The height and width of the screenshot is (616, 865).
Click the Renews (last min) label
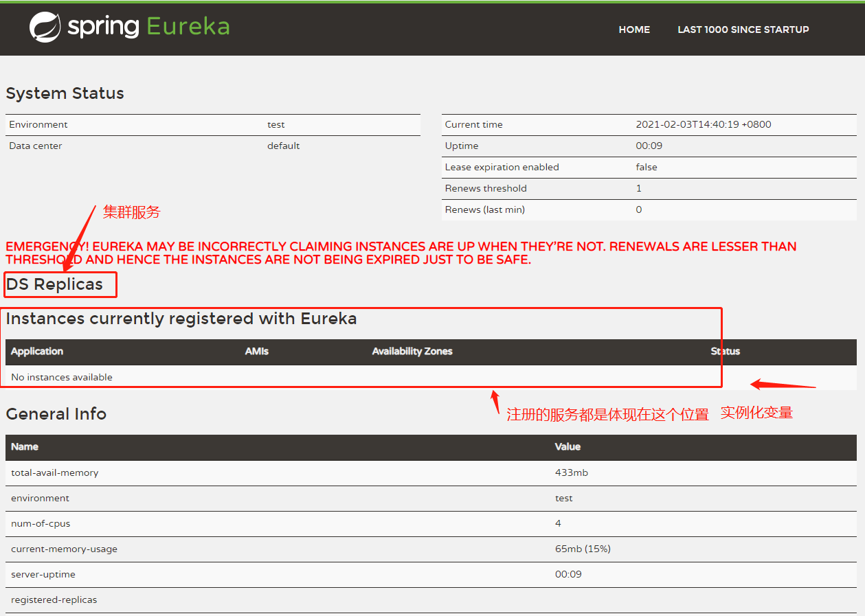coord(485,209)
